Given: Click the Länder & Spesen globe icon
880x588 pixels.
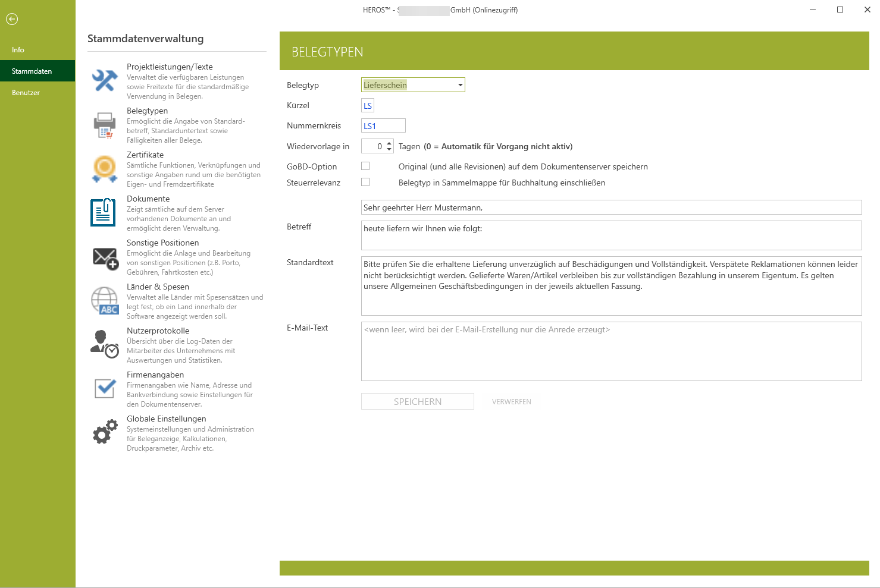Looking at the screenshot, I should 105,301.
